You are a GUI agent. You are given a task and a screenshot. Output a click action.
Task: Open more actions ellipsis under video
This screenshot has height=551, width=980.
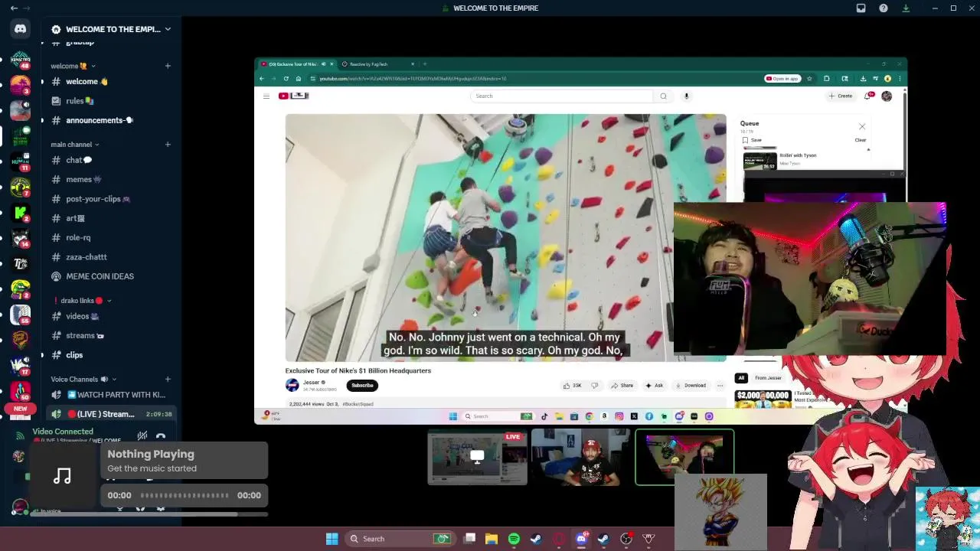(x=720, y=386)
